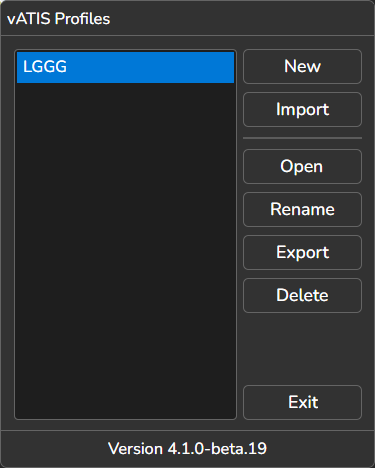The height and width of the screenshot is (468, 375).
Task: Click the Delete button
Action: tap(302, 295)
